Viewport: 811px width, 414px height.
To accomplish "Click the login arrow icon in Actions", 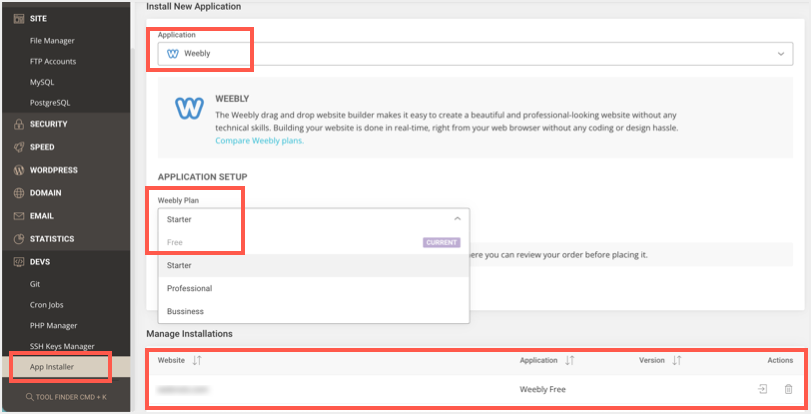I will tap(762, 389).
